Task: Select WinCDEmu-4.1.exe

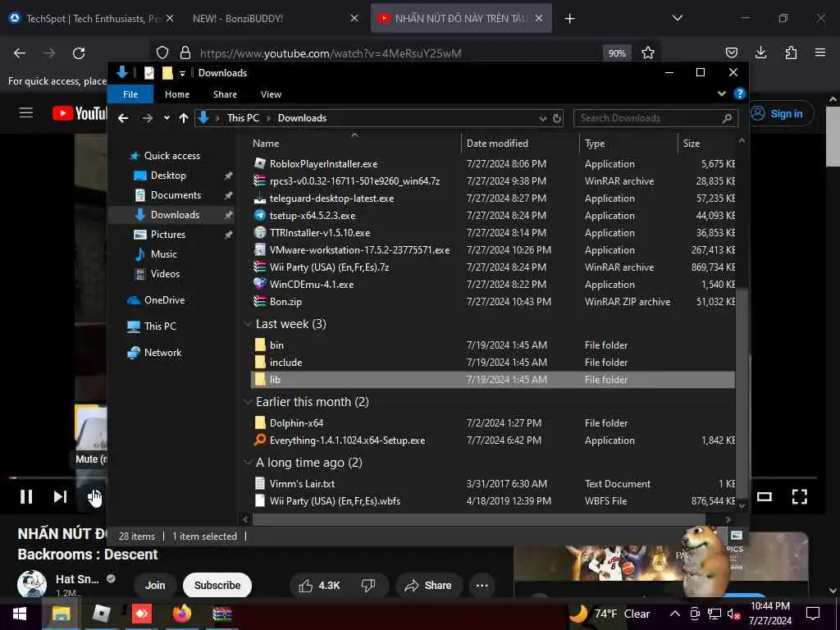Action: point(493,285)
